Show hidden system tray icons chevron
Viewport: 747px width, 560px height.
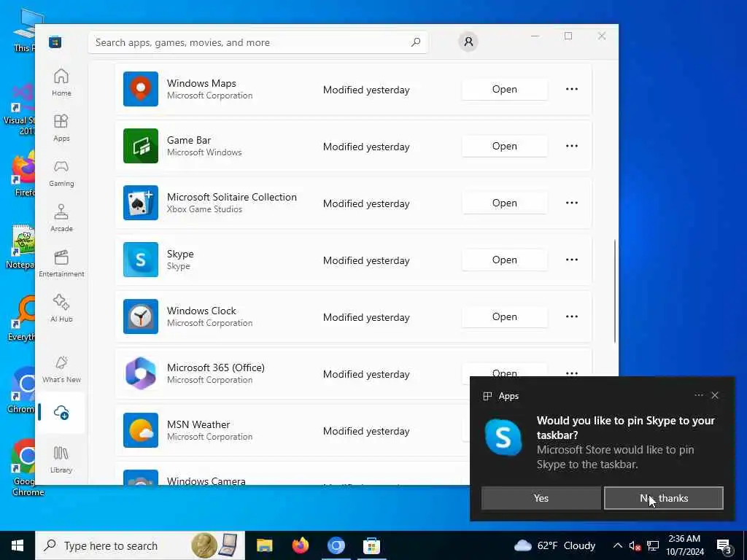pos(617,545)
